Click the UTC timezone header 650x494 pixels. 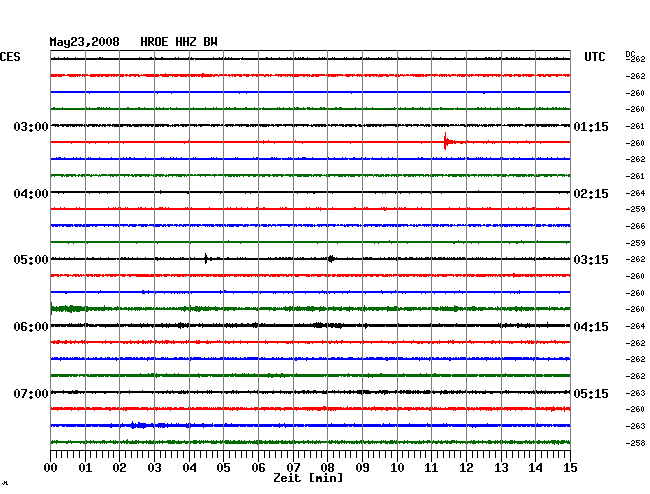click(x=594, y=57)
